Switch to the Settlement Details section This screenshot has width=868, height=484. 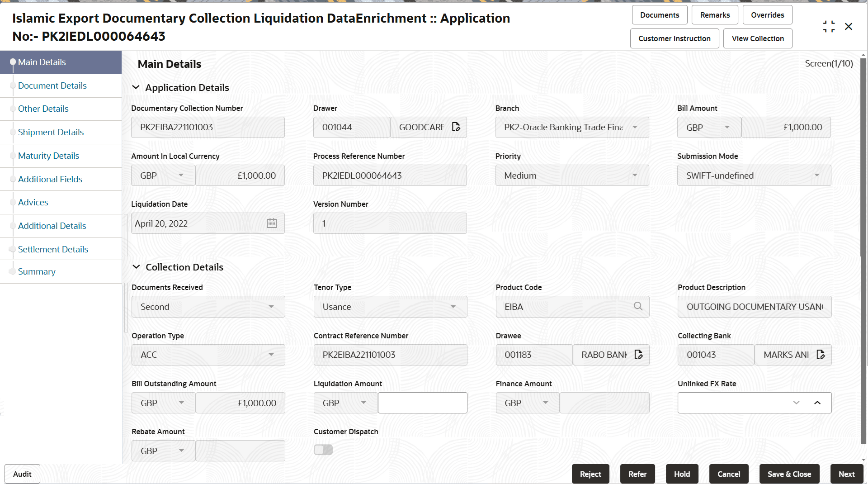point(53,249)
